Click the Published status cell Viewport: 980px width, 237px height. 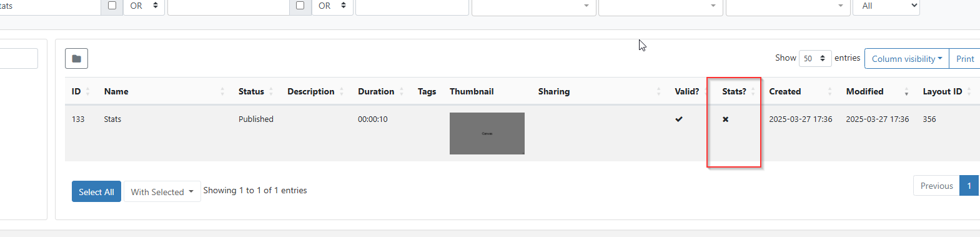coord(256,119)
